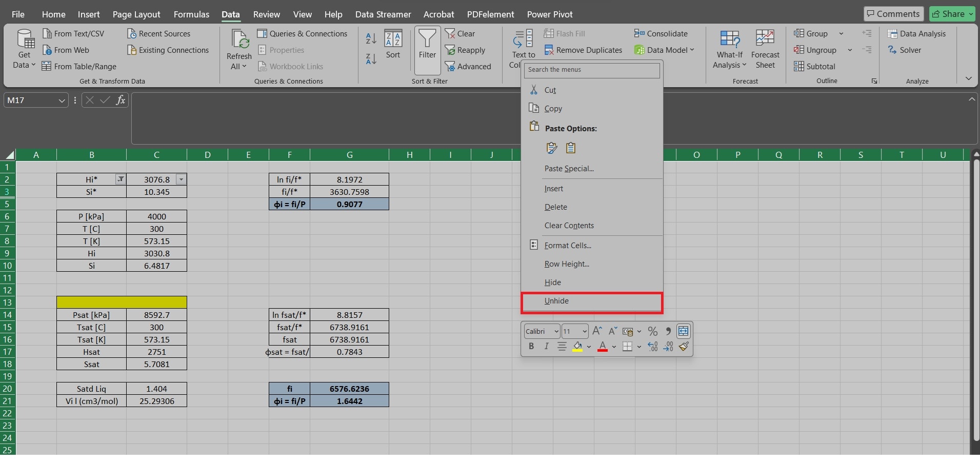Image resolution: width=980 pixels, height=464 pixels.
Task: Apply Bold from the mini toolbar
Action: [x=531, y=347]
